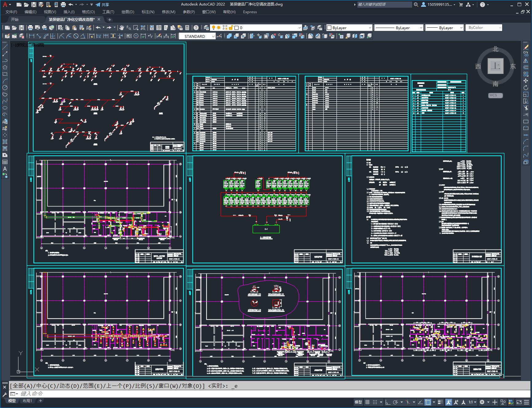The image size is (532, 408).
Task: Toggle the grid display in status bar
Action: (367, 402)
